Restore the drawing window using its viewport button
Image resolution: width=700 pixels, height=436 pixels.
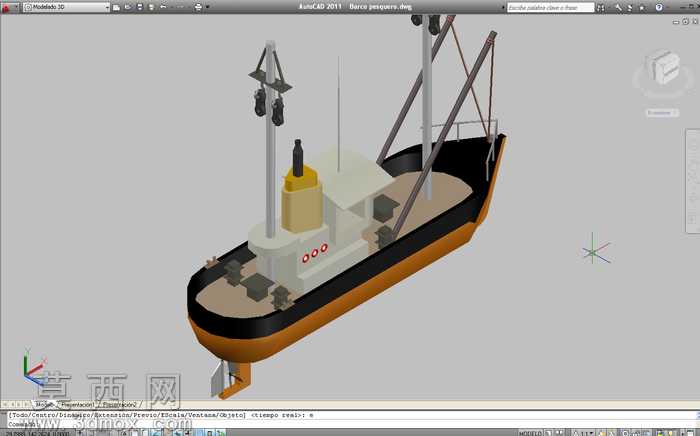click(x=685, y=22)
